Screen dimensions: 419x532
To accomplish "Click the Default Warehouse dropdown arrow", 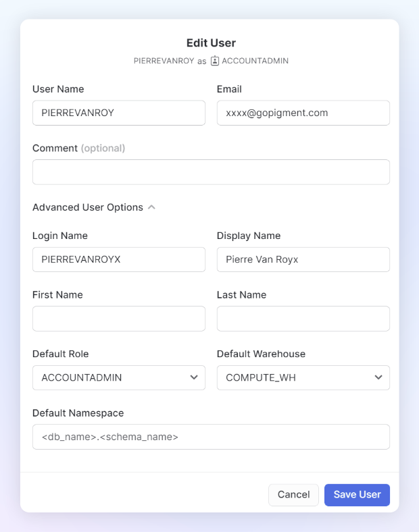I will [x=378, y=377].
